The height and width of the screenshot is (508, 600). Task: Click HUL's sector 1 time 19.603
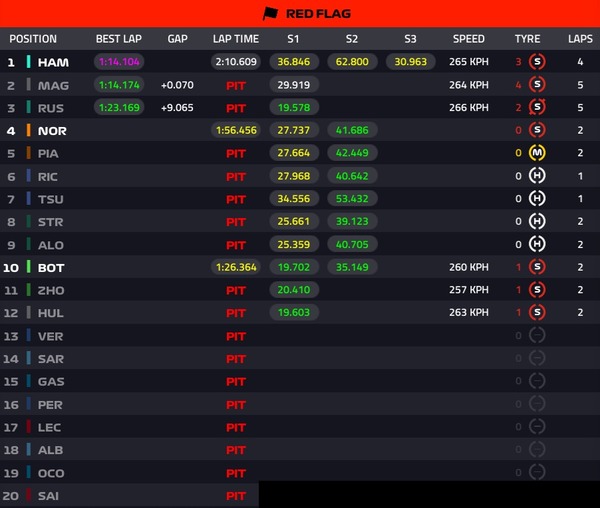coord(294,313)
